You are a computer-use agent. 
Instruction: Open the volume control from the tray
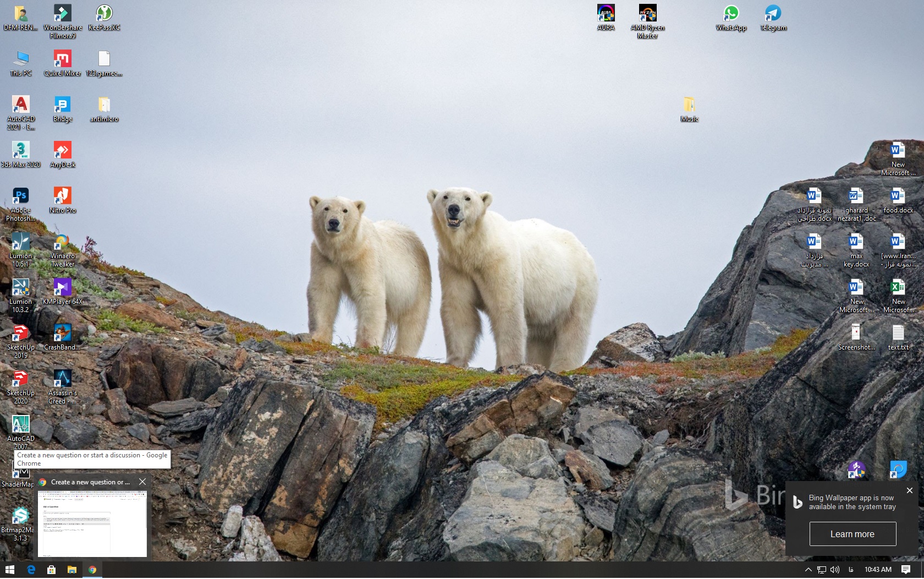[835, 570]
